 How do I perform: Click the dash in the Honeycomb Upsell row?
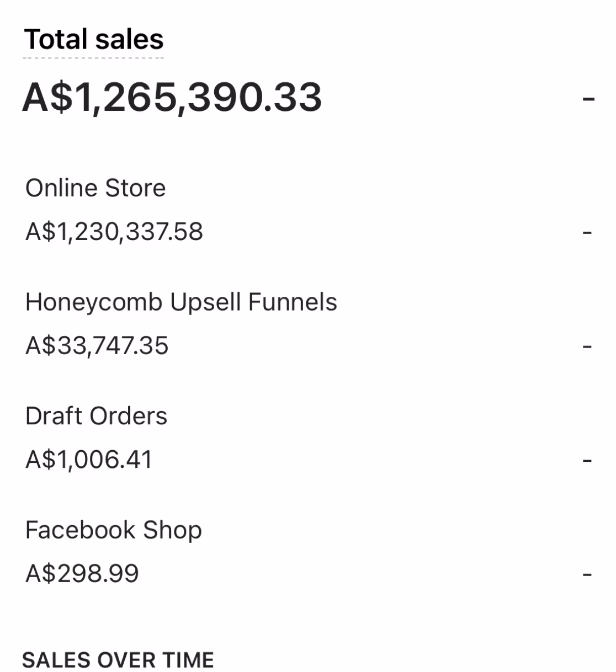[587, 347]
